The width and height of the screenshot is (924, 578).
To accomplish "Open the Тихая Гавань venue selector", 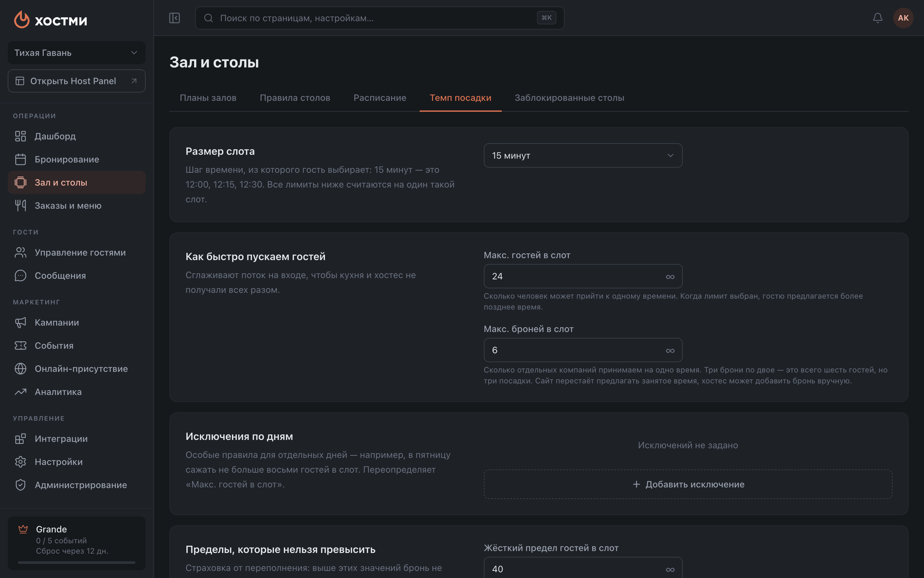I will coord(76,53).
